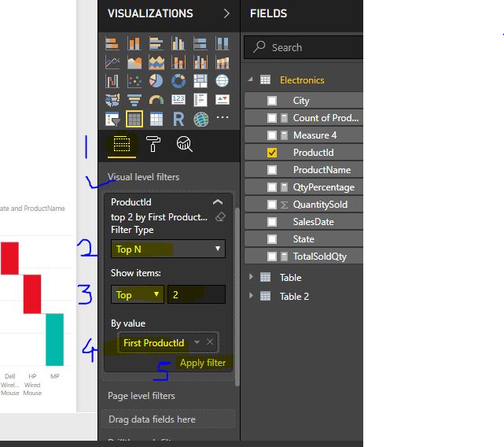Add a Funnel visual
Screen dimensions: 504x447
coord(134,100)
